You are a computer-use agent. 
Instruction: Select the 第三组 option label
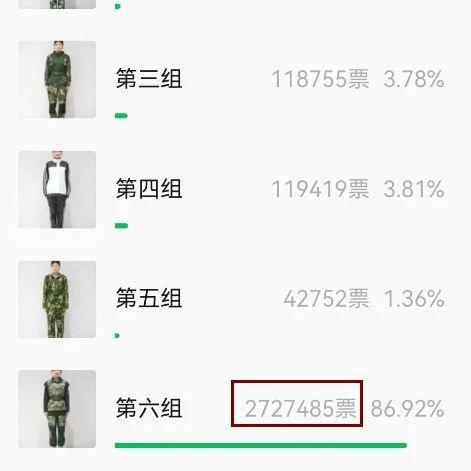(x=149, y=79)
